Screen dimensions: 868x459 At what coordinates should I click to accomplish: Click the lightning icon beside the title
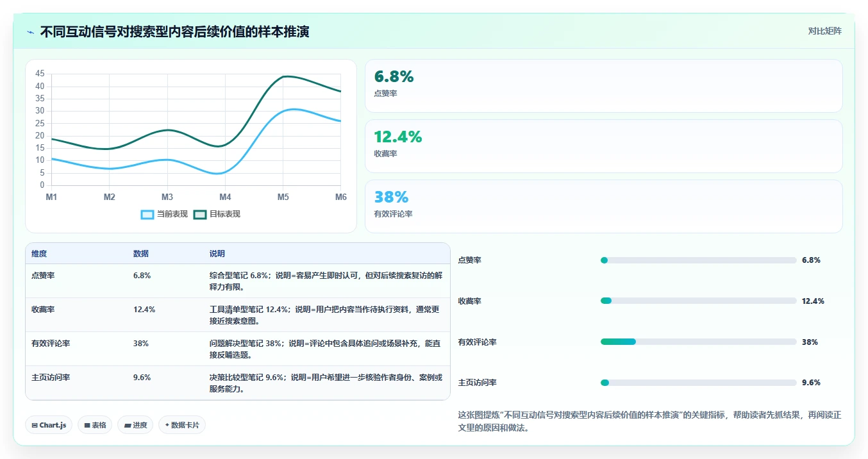coord(31,31)
